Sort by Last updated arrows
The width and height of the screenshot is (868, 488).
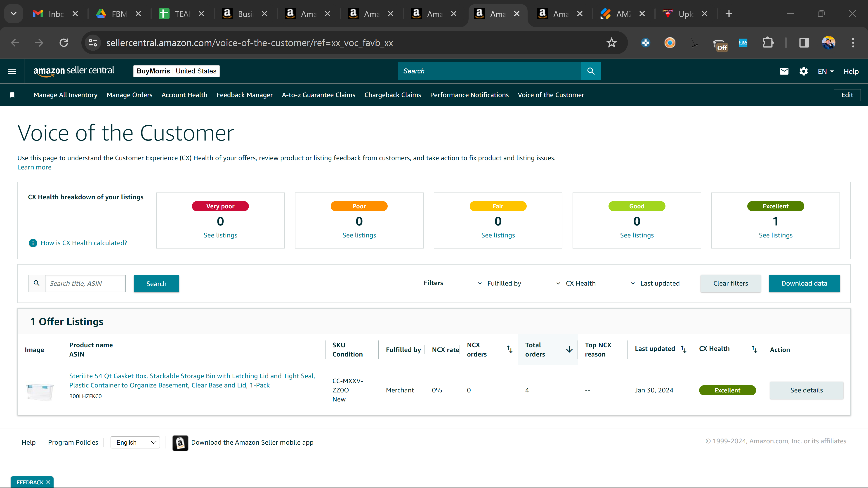pyautogui.click(x=683, y=349)
